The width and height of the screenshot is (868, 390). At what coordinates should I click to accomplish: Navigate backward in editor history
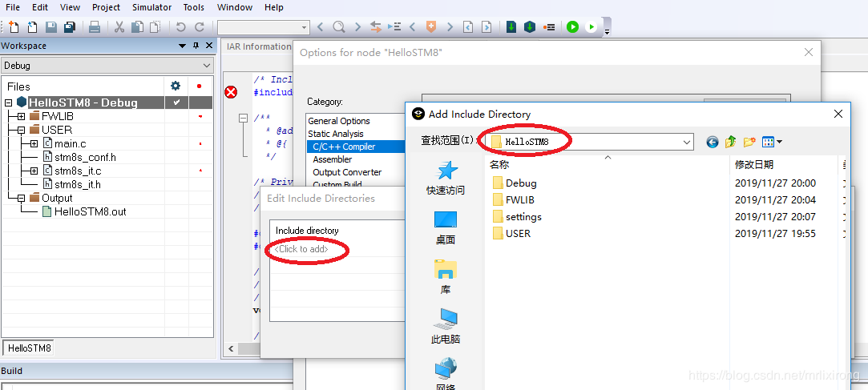coord(468,26)
